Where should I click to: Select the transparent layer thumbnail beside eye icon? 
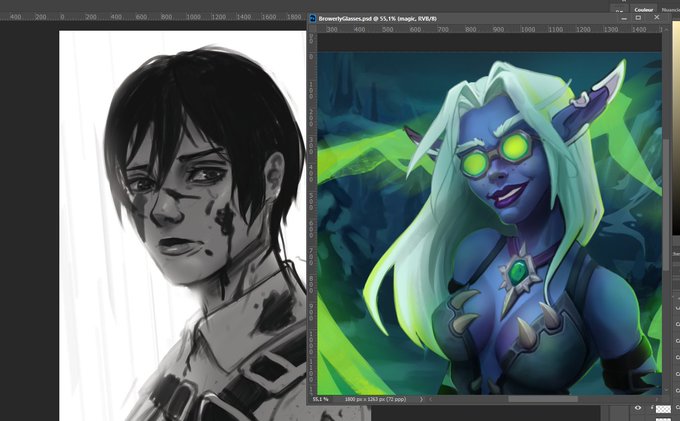pos(663,409)
